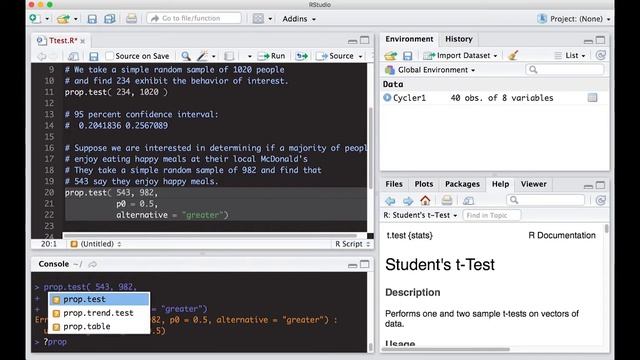Viewport: 640px width, 360px height.
Task: Click the Load Workspace folder icon
Action: point(390,56)
